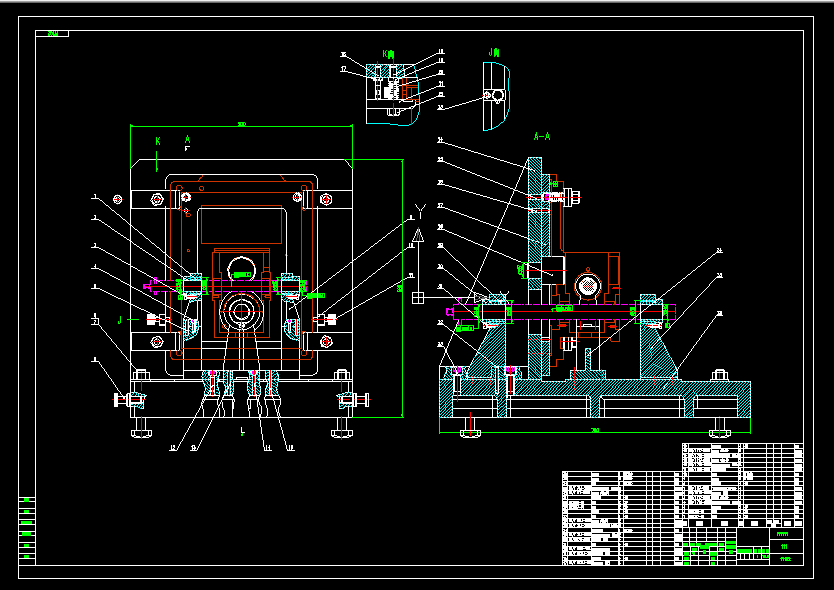Select the green vertical height dimension line

coord(402,288)
